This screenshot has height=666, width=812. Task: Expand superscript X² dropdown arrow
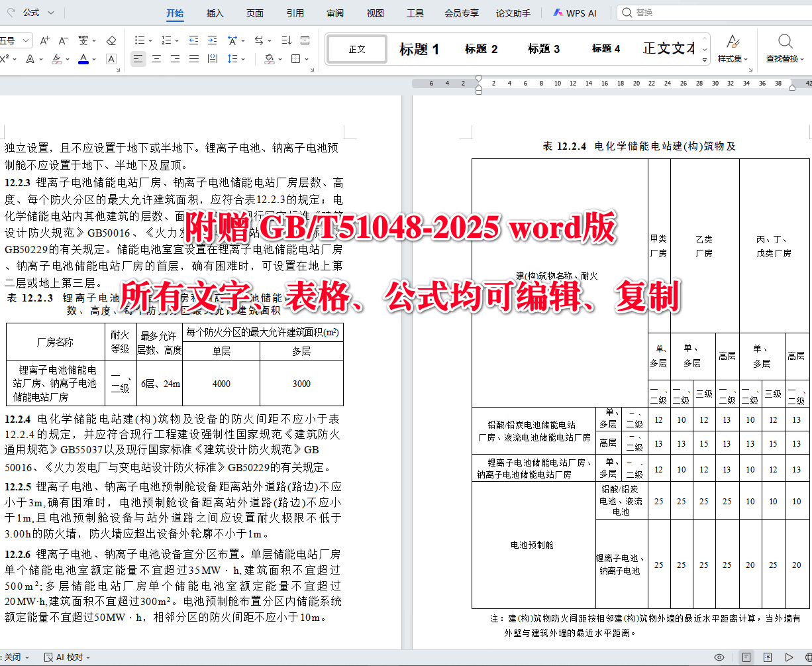pos(15,59)
